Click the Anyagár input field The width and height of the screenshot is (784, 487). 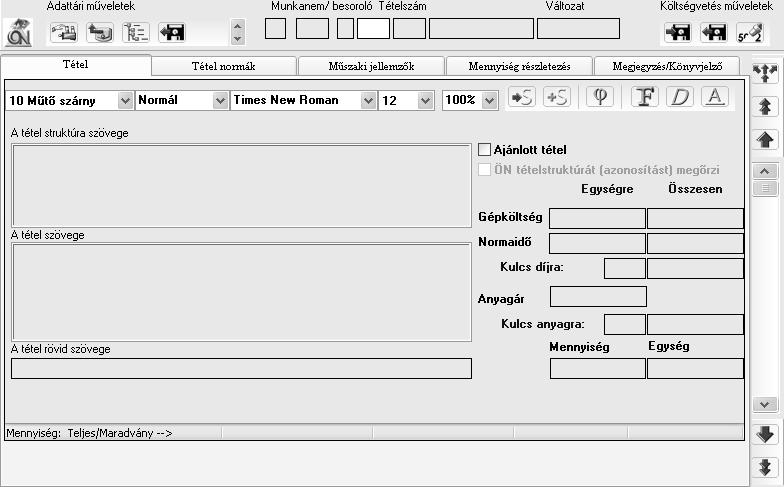tap(598, 296)
